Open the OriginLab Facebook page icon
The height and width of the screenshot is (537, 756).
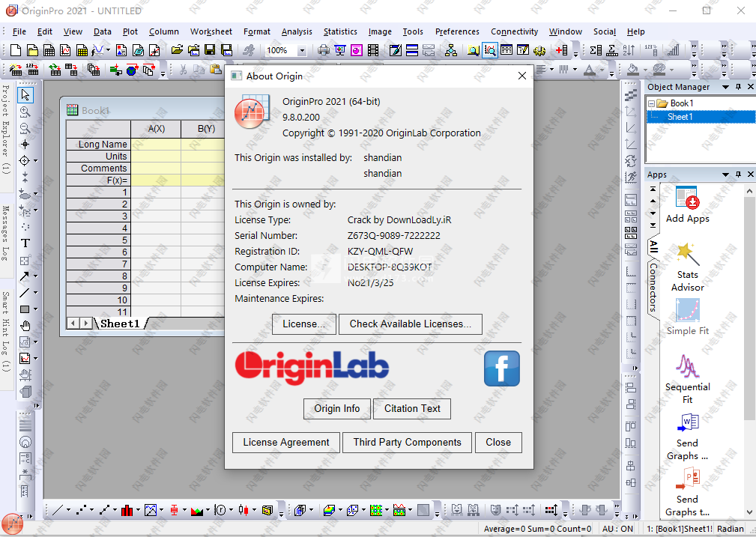tap(502, 368)
